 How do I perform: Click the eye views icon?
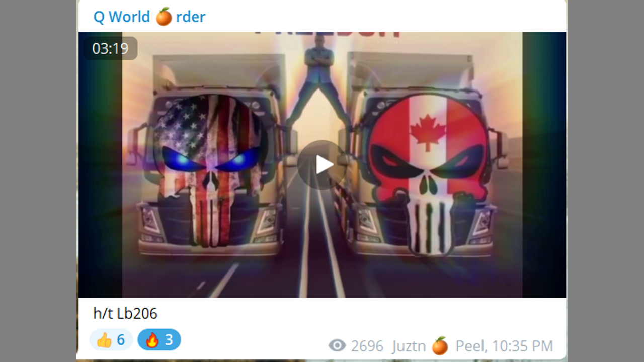coord(337,345)
